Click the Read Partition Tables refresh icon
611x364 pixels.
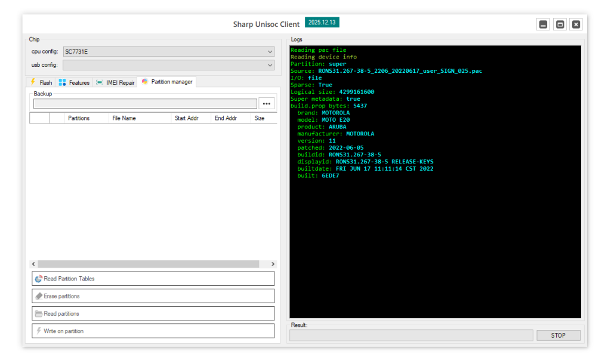click(x=39, y=278)
